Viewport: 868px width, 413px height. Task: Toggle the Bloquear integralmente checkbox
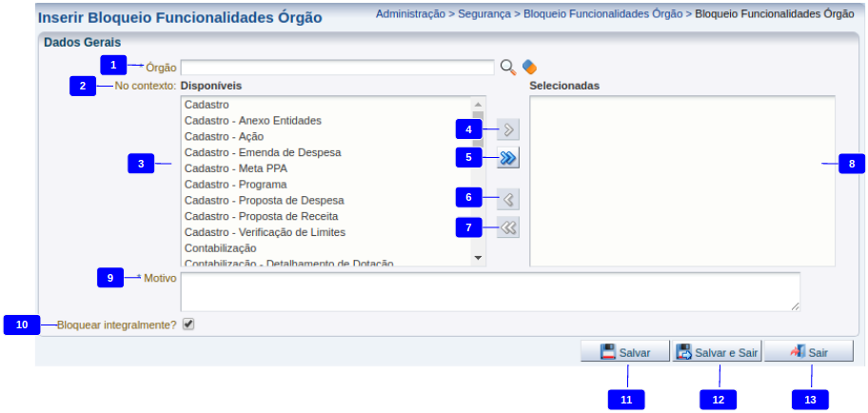coord(188,324)
